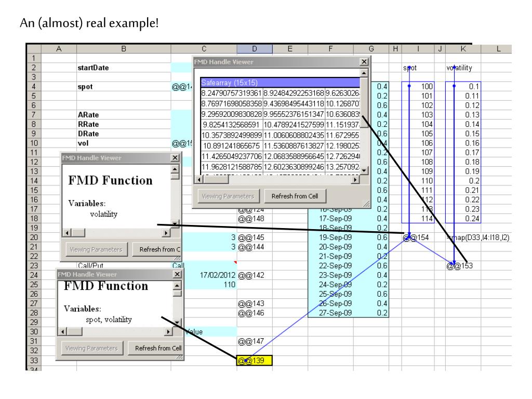Select Safearray value 11.0060608802435
The width and height of the screenshot is (532, 399).
click(x=294, y=135)
